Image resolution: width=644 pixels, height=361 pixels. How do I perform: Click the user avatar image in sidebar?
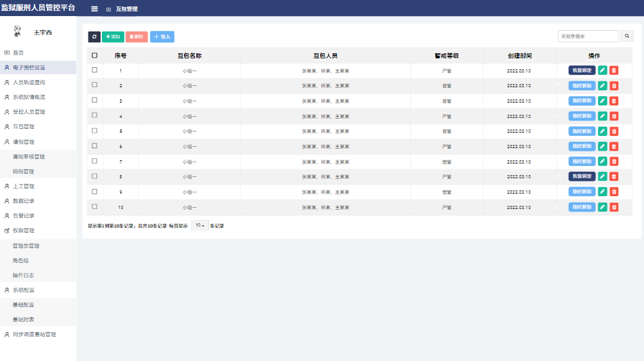[17, 31]
